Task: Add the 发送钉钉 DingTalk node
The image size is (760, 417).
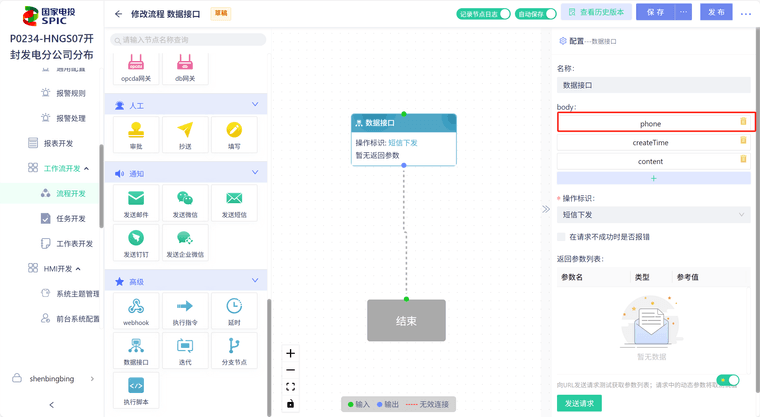Action: [136, 243]
